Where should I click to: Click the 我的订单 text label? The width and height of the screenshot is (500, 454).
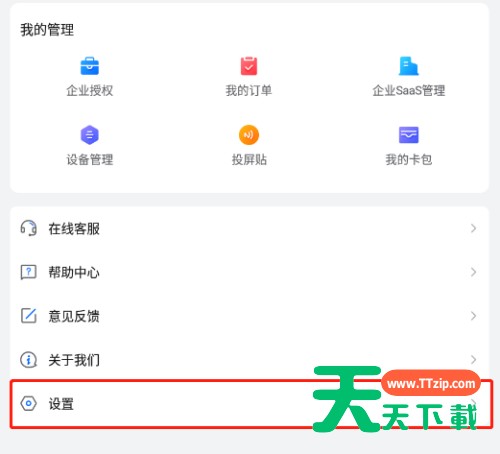point(249,90)
